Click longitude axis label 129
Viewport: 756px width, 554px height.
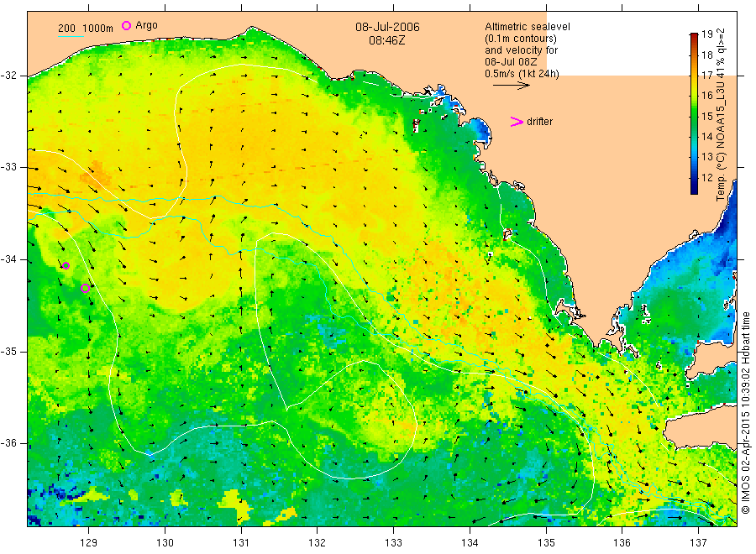tap(89, 543)
